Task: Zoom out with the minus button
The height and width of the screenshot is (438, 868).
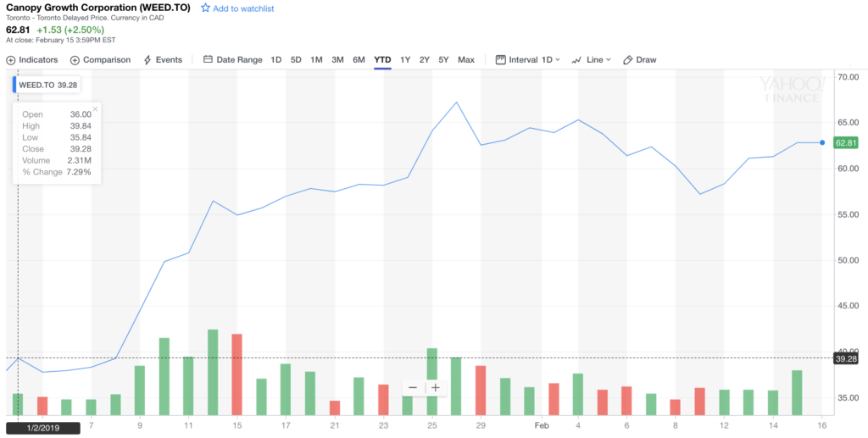Action: coord(413,388)
